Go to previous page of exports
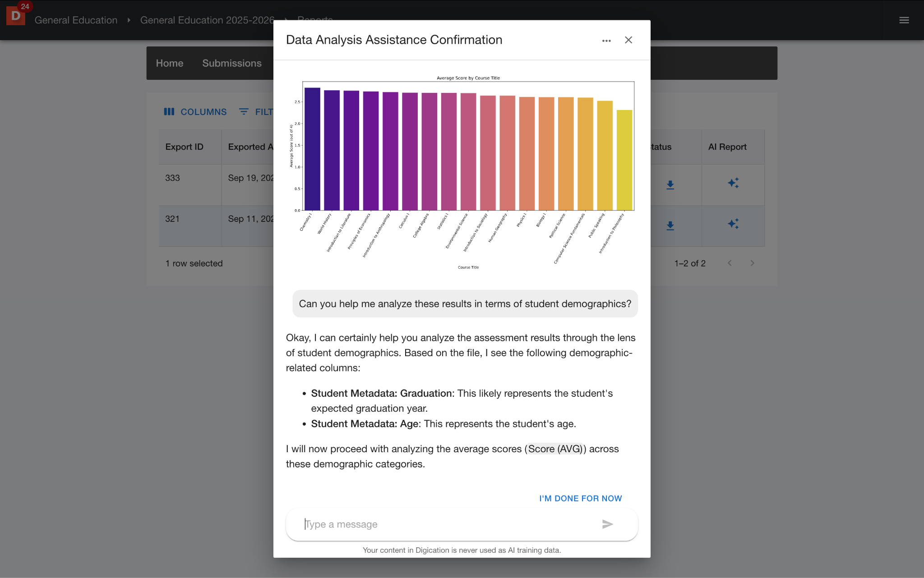The height and width of the screenshot is (578, 924). tap(730, 263)
